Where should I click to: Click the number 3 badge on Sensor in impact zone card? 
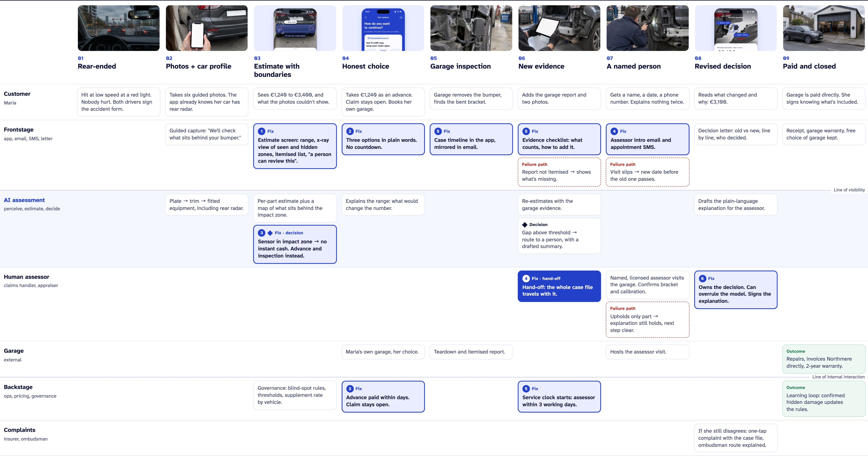(x=261, y=233)
